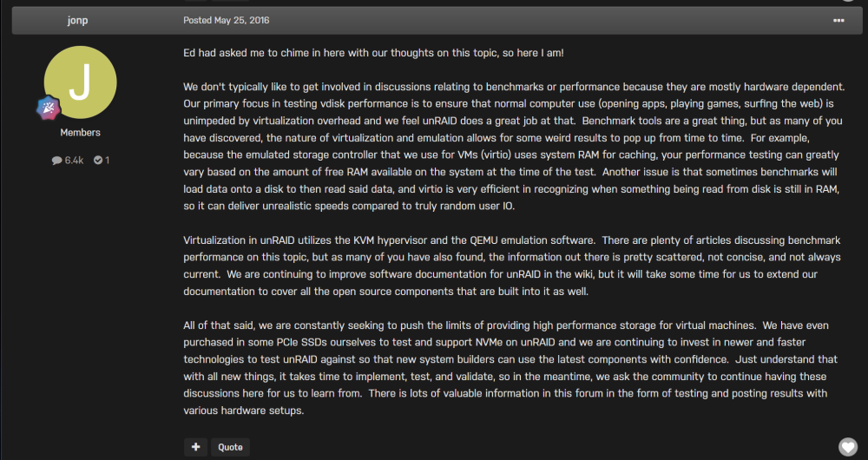Click the 6.4k post count number
Viewport: 868px width, 460px height.
coord(74,161)
